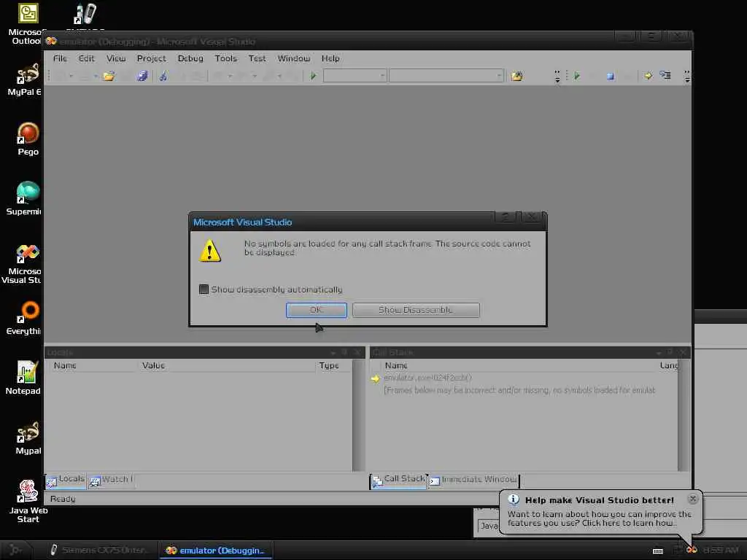Click the yellow warning icon in the dialog

(210, 251)
